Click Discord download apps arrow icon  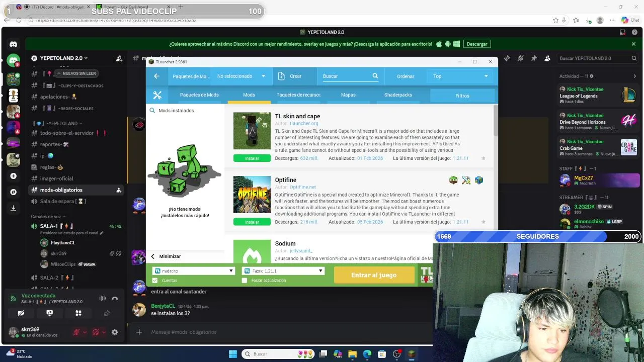[x=13, y=208]
